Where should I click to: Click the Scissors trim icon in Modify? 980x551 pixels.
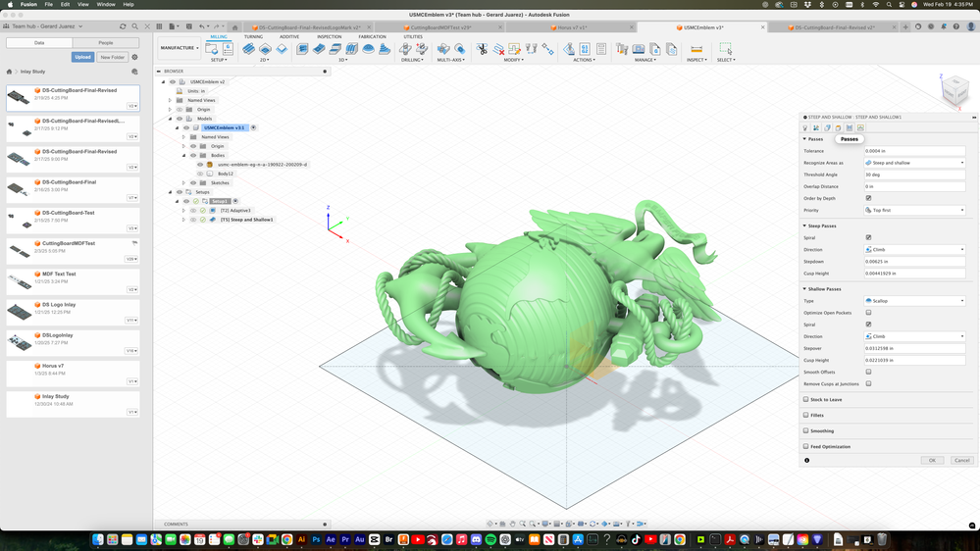(x=482, y=49)
